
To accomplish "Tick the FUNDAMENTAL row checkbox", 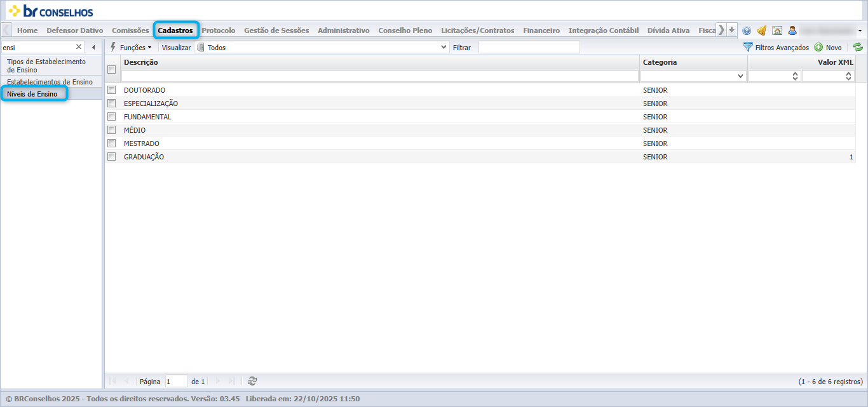I will pyautogui.click(x=112, y=117).
